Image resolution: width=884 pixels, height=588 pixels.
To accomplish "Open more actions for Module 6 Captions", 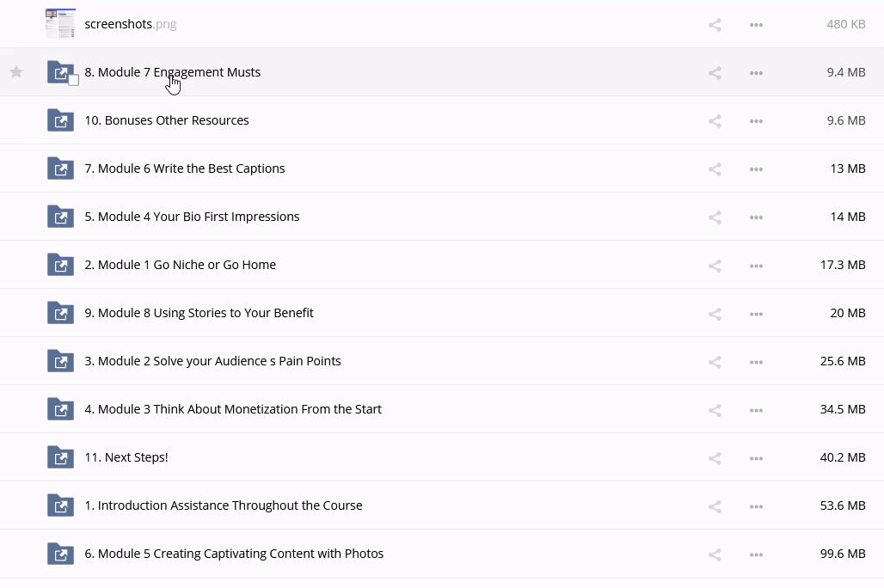I will [x=756, y=169].
